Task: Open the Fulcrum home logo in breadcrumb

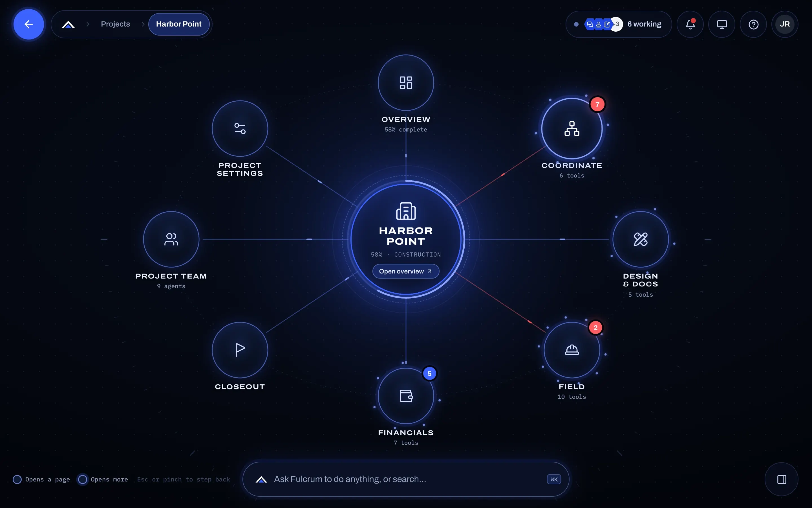Action: pos(68,25)
